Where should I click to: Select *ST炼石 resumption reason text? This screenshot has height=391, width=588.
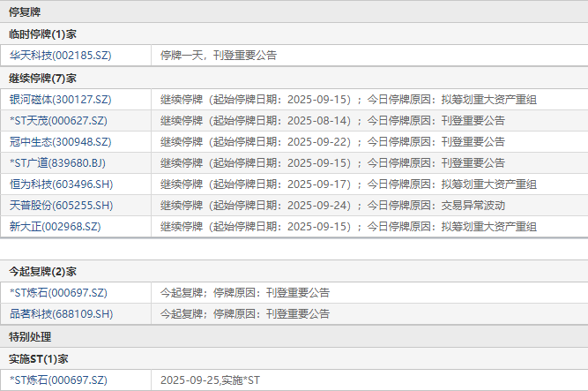click(x=245, y=293)
